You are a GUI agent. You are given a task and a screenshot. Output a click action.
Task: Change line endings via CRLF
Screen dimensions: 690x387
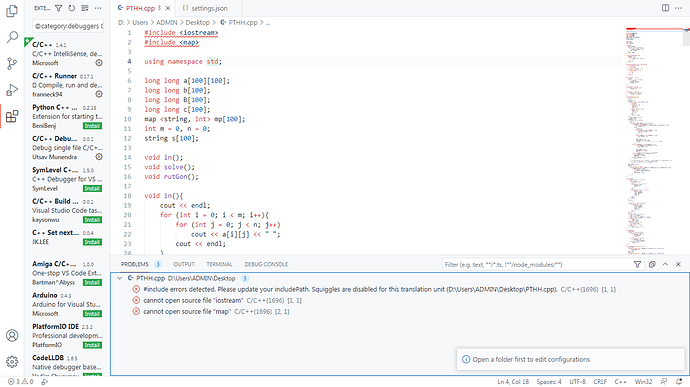[600, 382]
